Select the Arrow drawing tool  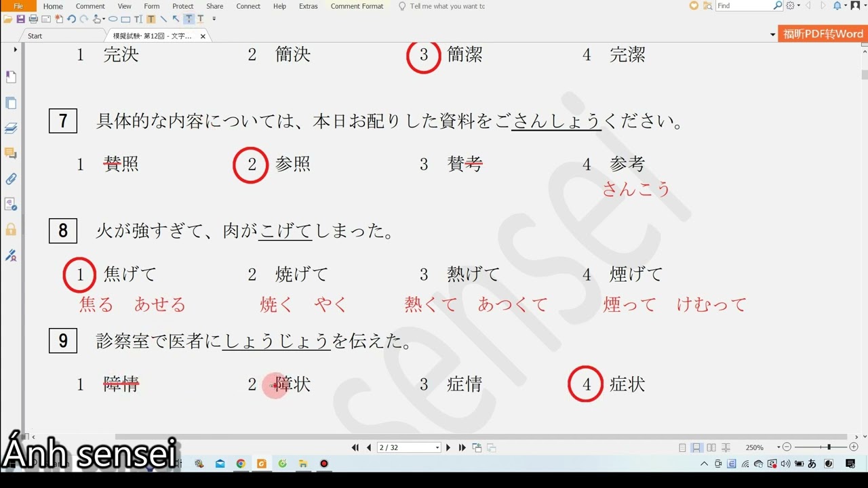tap(176, 19)
